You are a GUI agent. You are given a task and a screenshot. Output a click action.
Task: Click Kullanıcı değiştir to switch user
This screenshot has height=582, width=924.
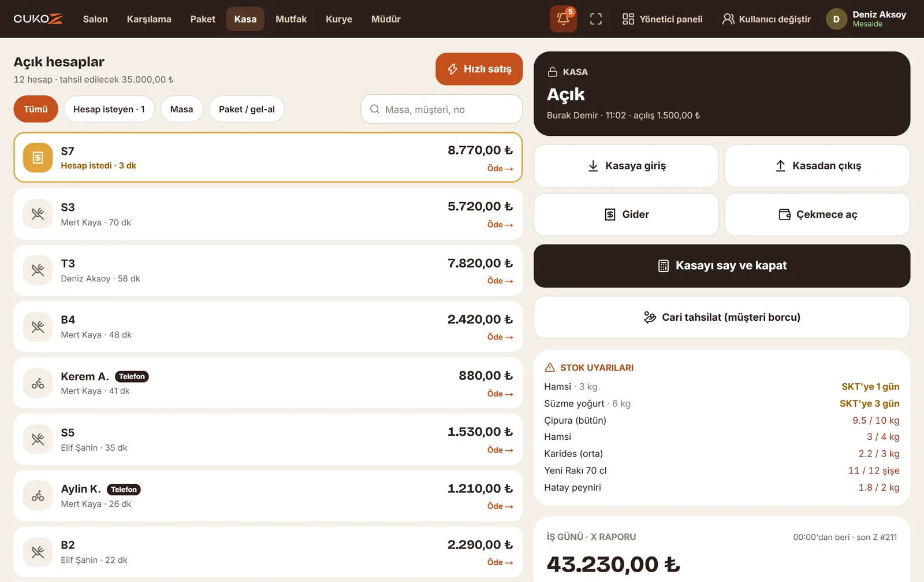pos(766,19)
